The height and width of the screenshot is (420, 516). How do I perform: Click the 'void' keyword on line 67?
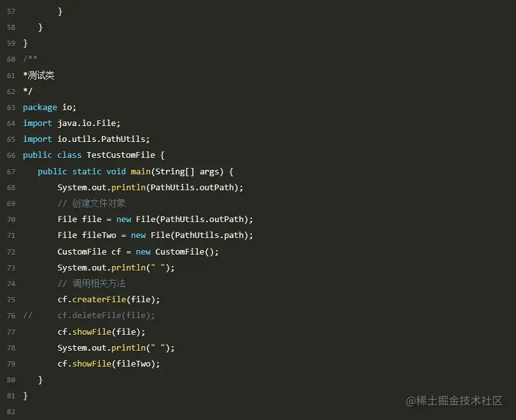coord(116,171)
